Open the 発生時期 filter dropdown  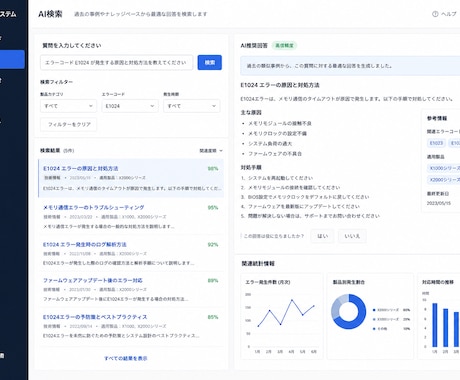(x=192, y=106)
